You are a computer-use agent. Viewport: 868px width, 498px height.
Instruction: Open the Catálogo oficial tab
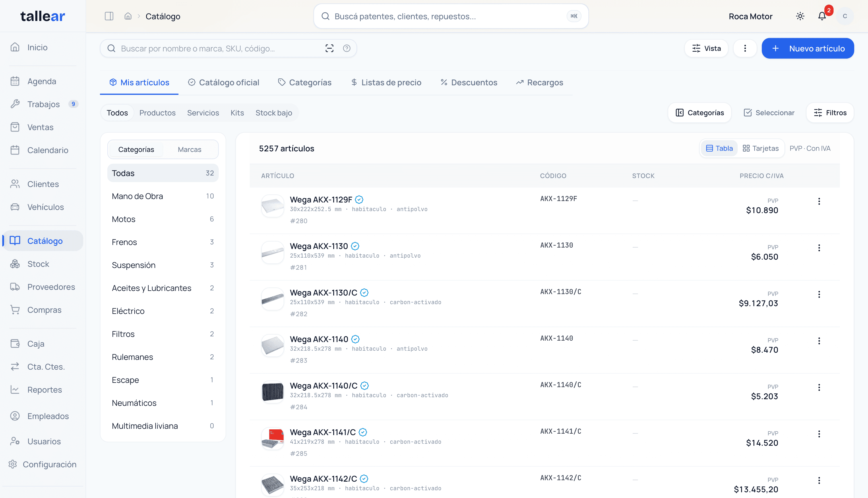click(224, 82)
